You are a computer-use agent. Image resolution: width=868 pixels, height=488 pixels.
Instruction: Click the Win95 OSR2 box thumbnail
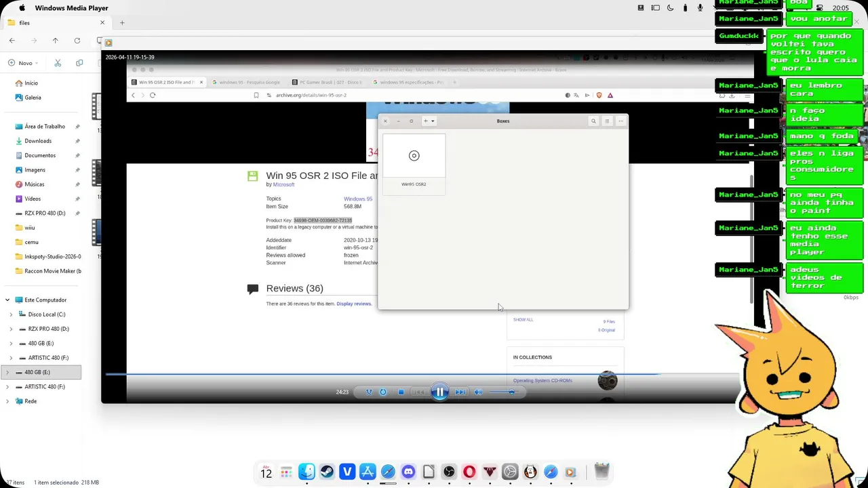(414, 164)
